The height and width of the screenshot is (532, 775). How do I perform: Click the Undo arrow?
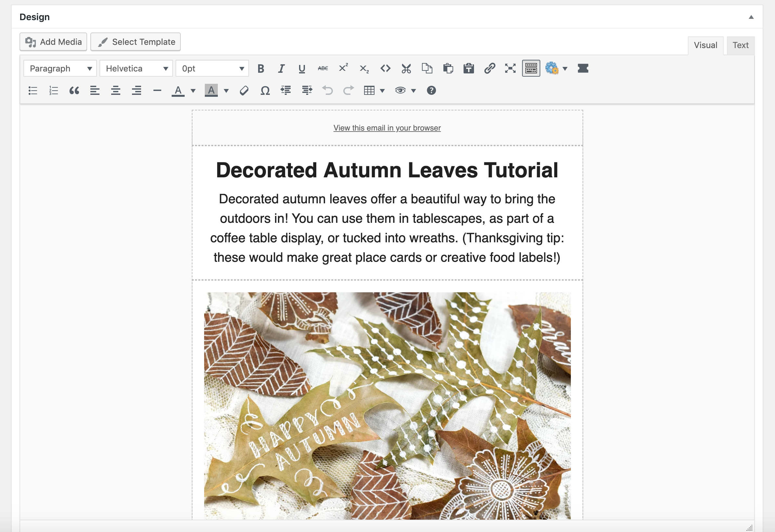pyautogui.click(x=328, y=91)
